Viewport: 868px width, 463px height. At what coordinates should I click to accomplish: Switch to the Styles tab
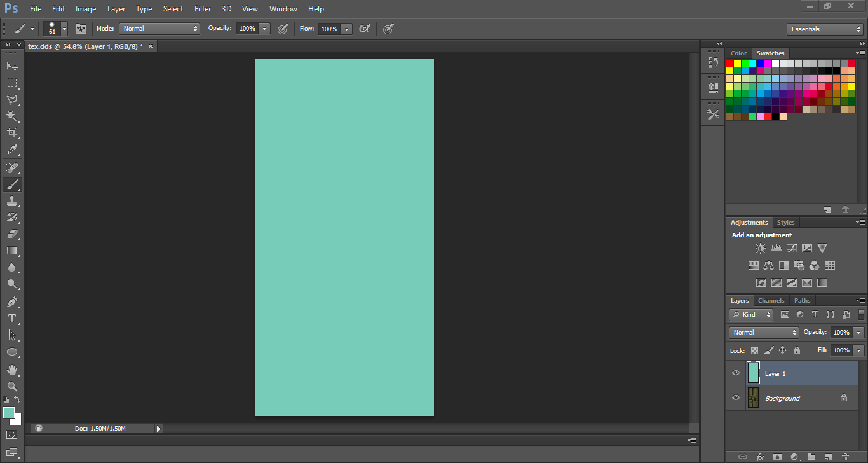point(785,223)
